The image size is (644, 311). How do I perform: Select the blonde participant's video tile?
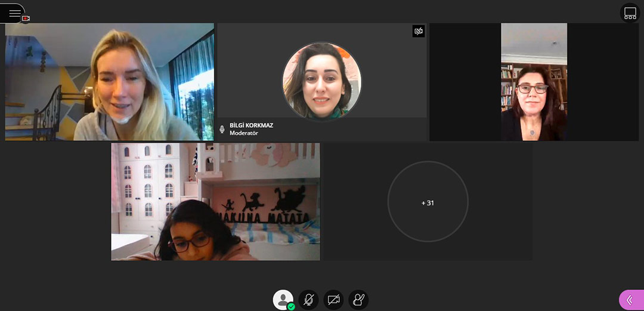tap(109, 82)
